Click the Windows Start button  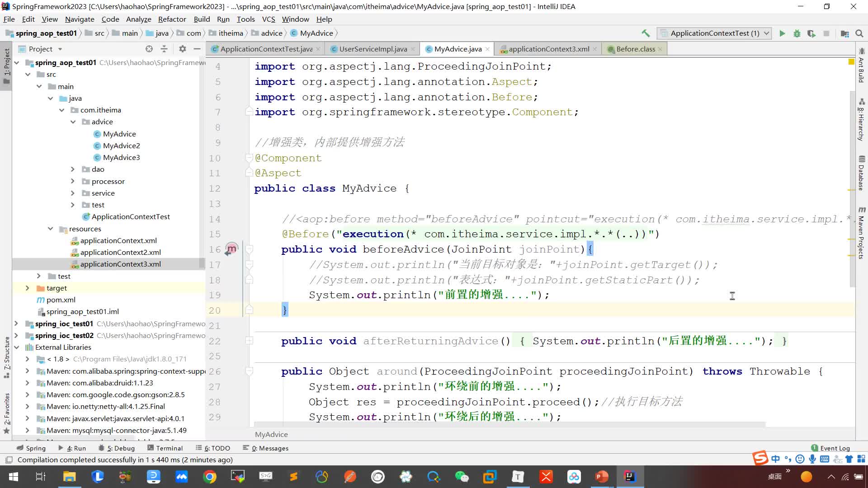coord(13,477)
